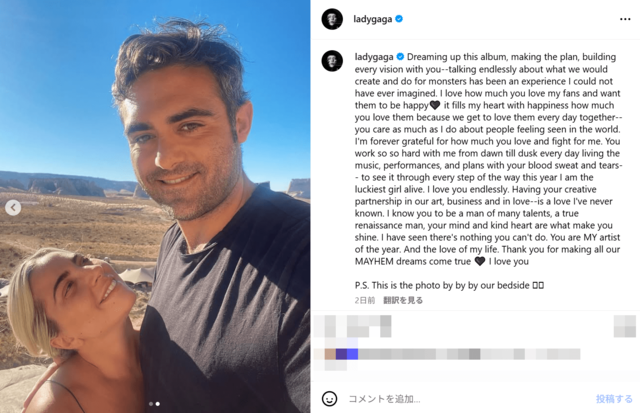
Task: Click the previous photo arrow on the image
Action: coord(13,208)
